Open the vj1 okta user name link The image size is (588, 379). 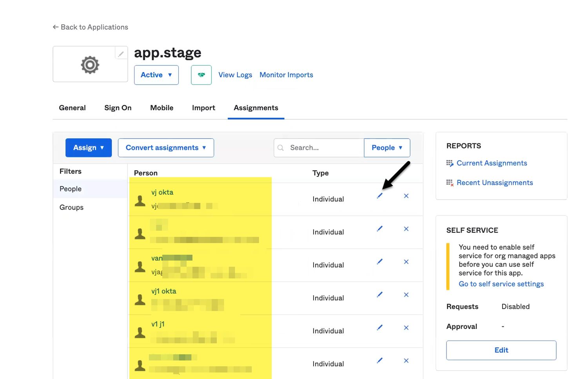(x=164, y=291)
